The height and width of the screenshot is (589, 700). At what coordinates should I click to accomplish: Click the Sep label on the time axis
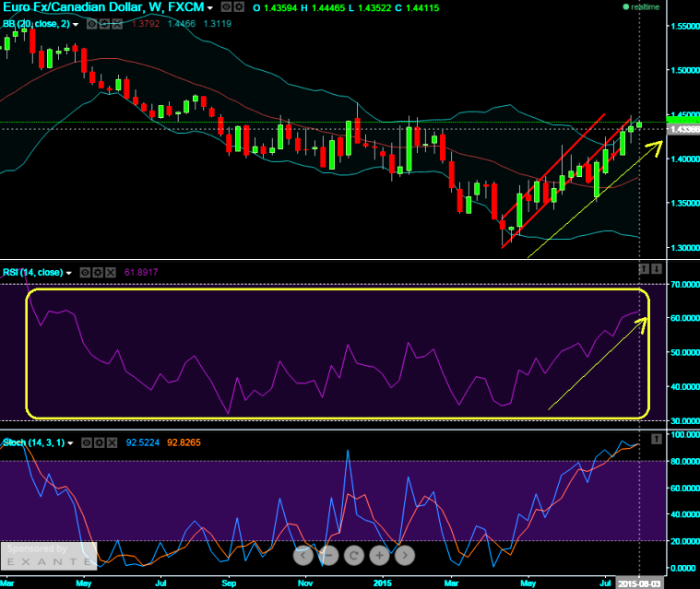(x=229, y=583)
